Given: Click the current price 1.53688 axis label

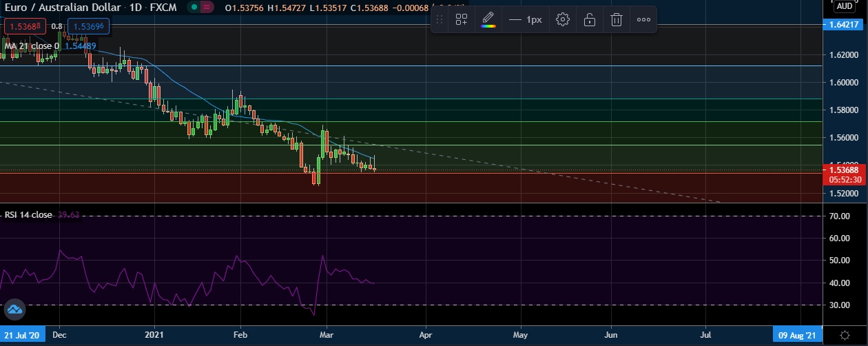Looking at the screenshot, I should (844, 170).
